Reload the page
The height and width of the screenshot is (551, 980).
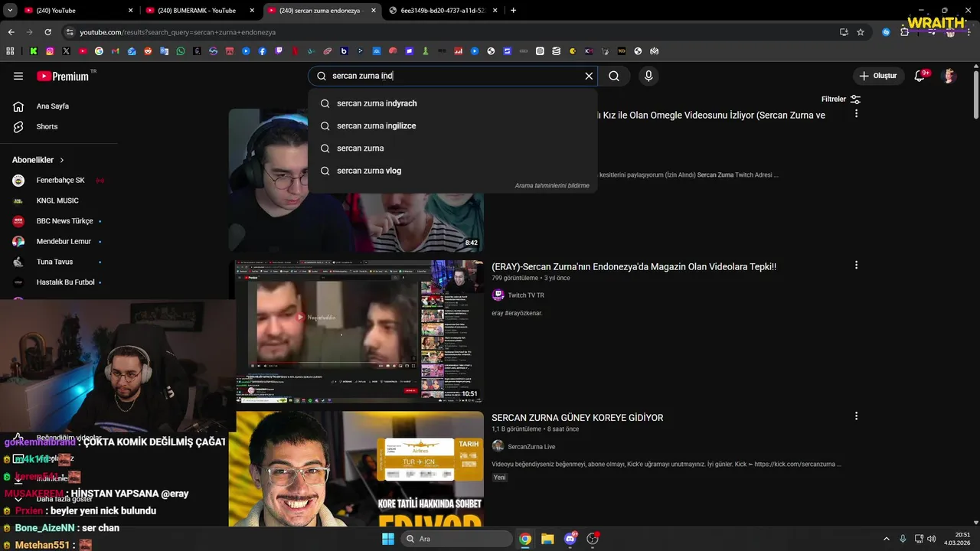[47, 32]
